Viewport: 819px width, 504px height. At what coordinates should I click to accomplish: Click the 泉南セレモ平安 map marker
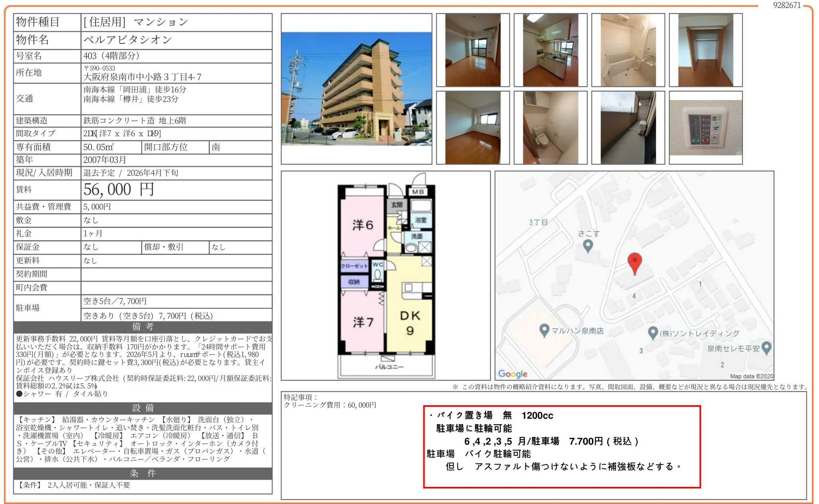click(766, 348)
